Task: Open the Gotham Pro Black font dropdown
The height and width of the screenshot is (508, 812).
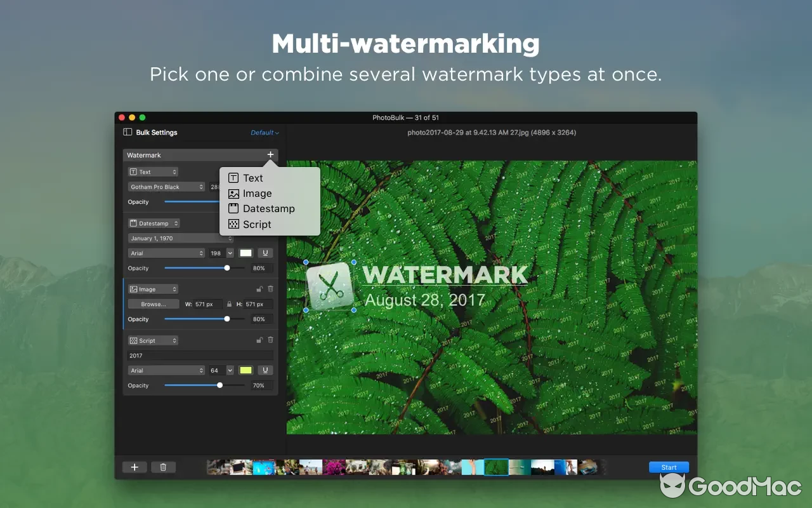Action: click(166, 187)
